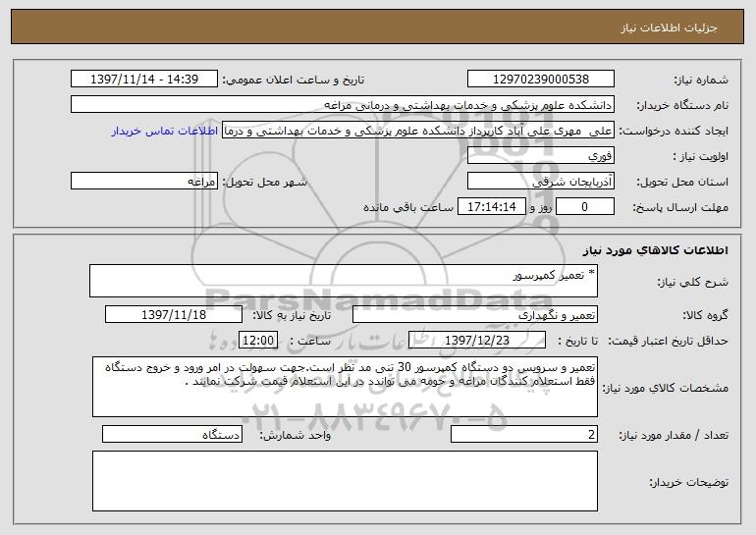Viewport: 756px width, 535px height.
Task: Click the label شرح کلی نیاز
Action: pos(693,282)
